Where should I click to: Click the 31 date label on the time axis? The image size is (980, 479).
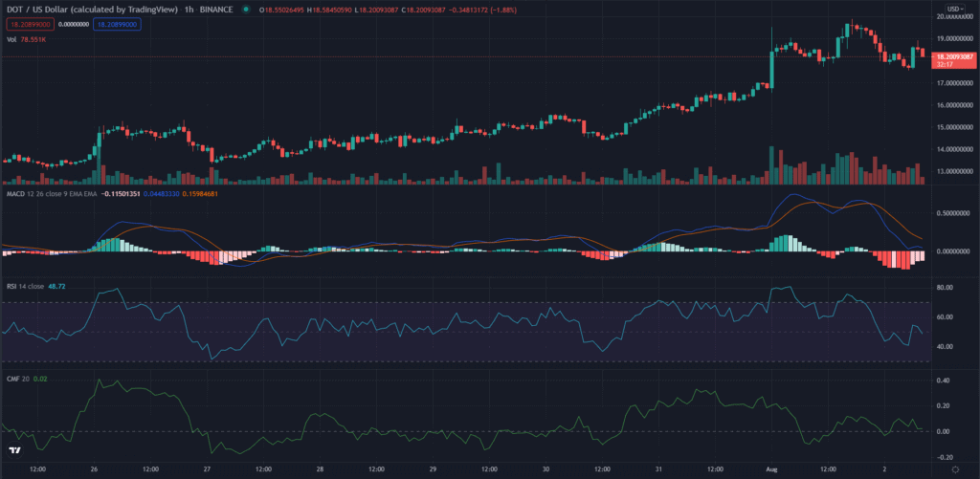pos(658,469)
